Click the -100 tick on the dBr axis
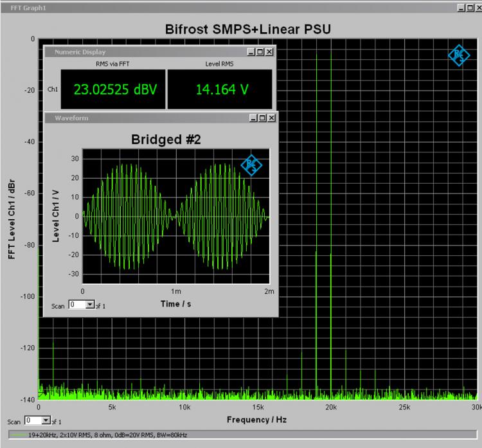This screenshot has height=448, width=482. click(x=28, y=296)
